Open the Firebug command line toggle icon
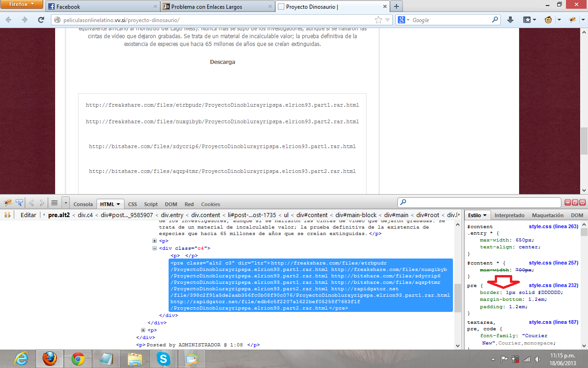588x368 pixels. click(54, 203)
